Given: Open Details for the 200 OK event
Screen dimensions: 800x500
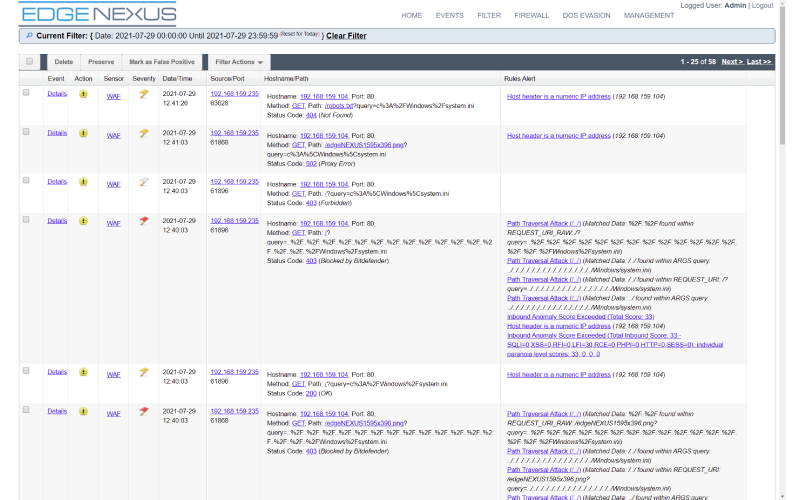Looking at the screenshot, I should [57, 372].
